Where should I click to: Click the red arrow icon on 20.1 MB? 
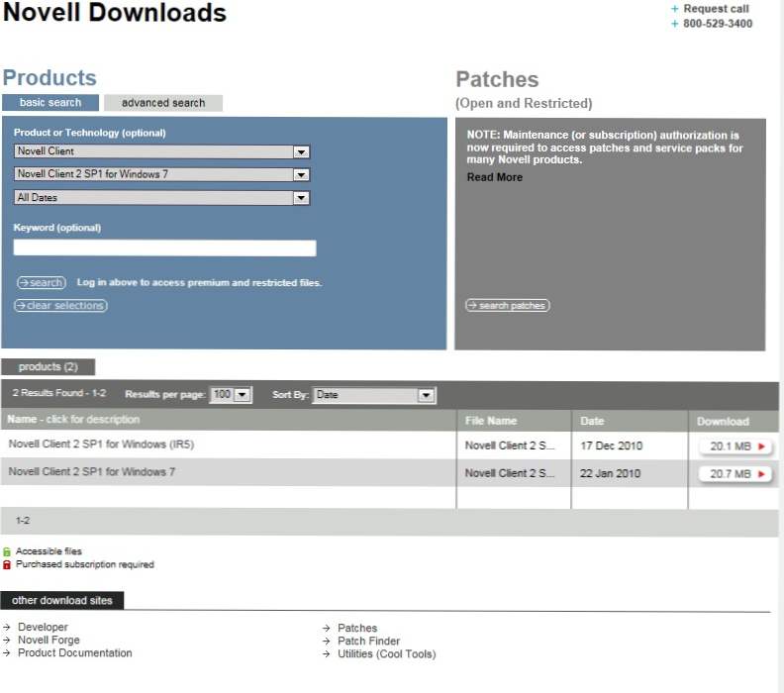[x=761, y=446]
